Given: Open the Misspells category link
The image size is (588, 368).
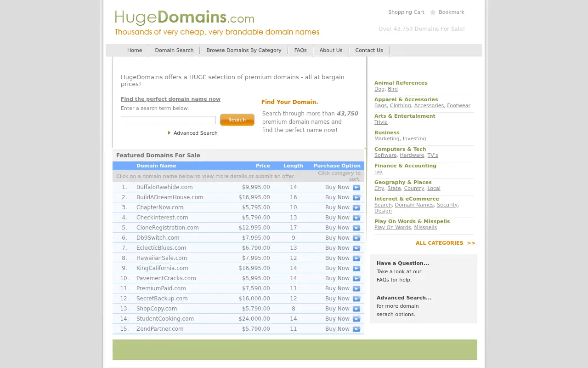Looking at the screenshot, I should tap(425, 228).
